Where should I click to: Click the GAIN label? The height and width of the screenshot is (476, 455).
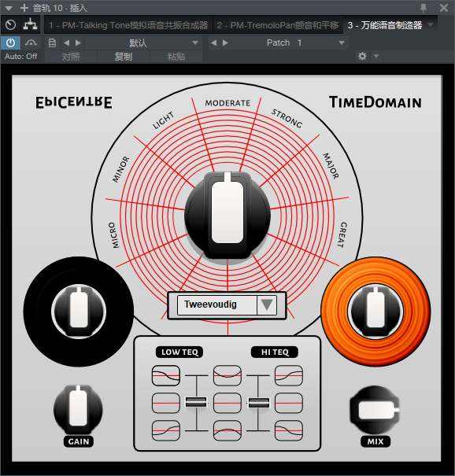click(79, 441)
